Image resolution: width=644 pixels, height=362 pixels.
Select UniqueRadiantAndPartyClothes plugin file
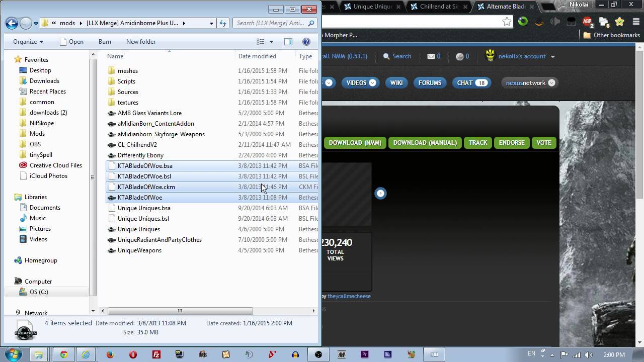[x=159, y=240]
